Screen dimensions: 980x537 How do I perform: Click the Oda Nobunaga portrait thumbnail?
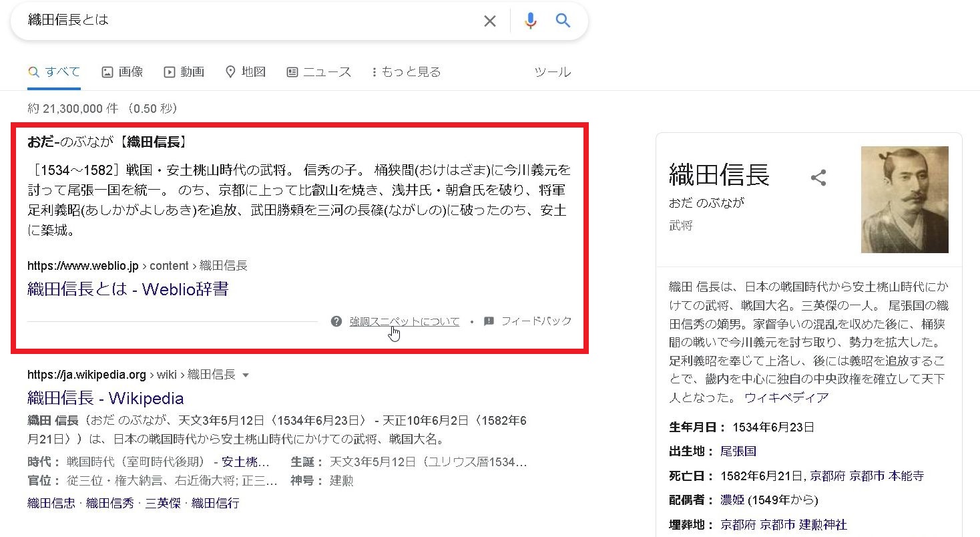click(x=904, y=200)
